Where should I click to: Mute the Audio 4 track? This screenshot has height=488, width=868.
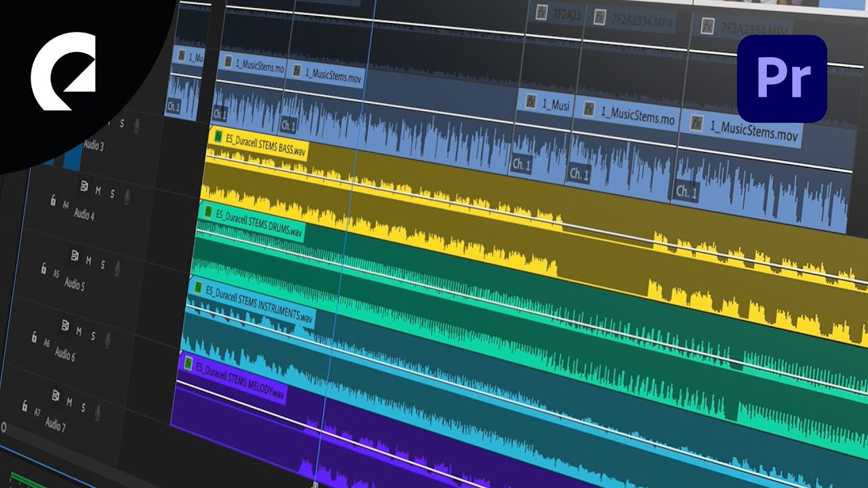click(98, 191)
